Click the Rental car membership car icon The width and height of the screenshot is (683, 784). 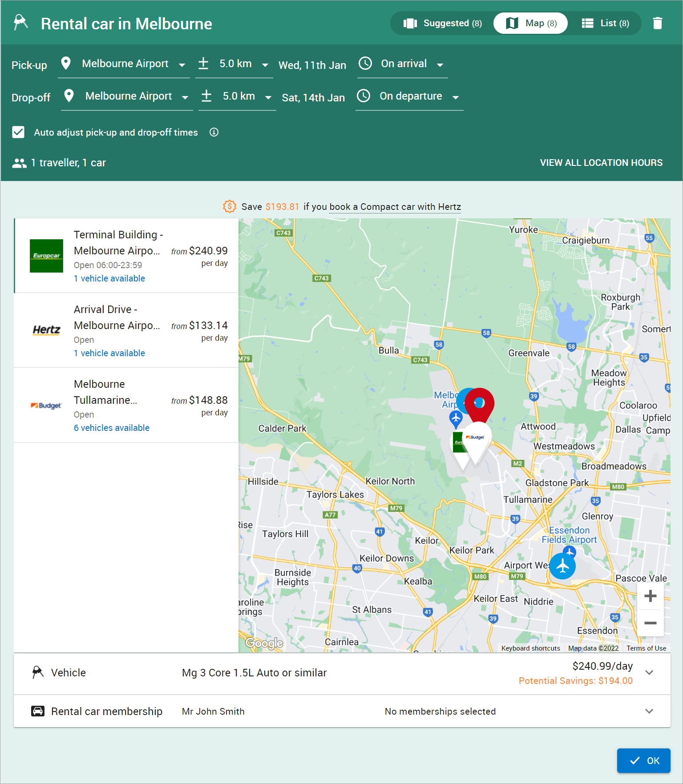[x=38, y=711]
